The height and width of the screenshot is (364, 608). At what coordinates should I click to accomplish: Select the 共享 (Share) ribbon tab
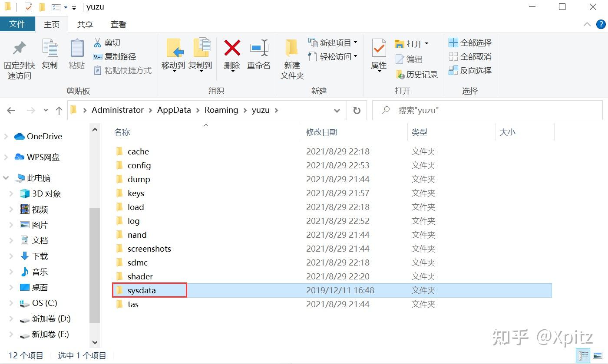click(x=85, y=24)
